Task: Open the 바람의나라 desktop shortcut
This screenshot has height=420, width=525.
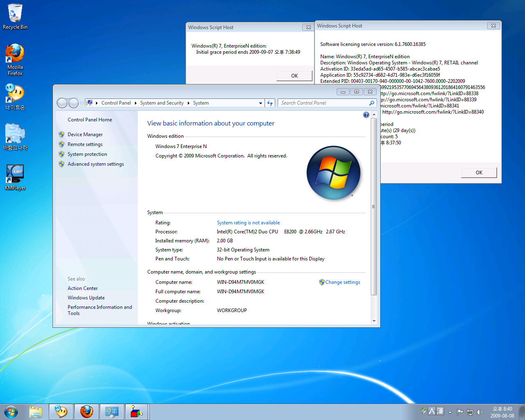Action: pyautogui.click(x=15, y=137)
